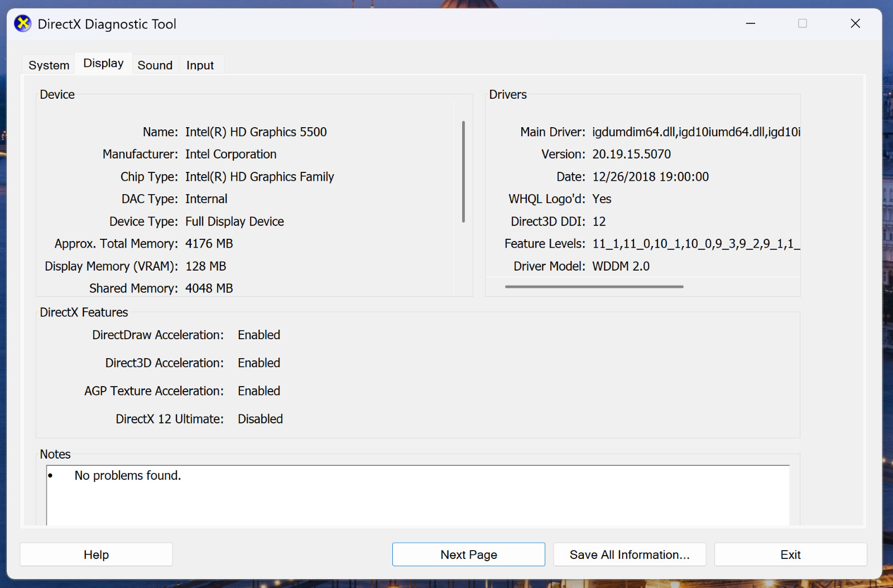This screenshot has width=893, height=588.
Task: Click the 'Manufacturer:' label
Action: (x=140, y=155)
